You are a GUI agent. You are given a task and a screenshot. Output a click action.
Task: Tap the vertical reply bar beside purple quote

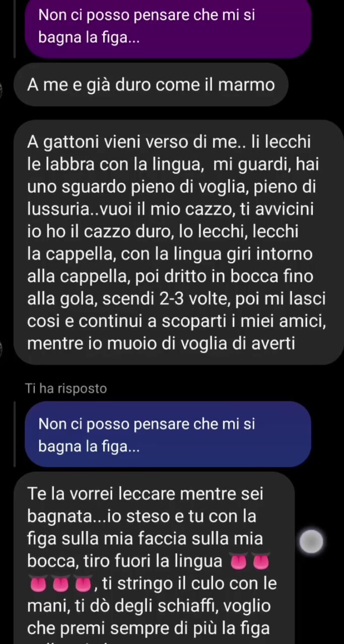16,28
